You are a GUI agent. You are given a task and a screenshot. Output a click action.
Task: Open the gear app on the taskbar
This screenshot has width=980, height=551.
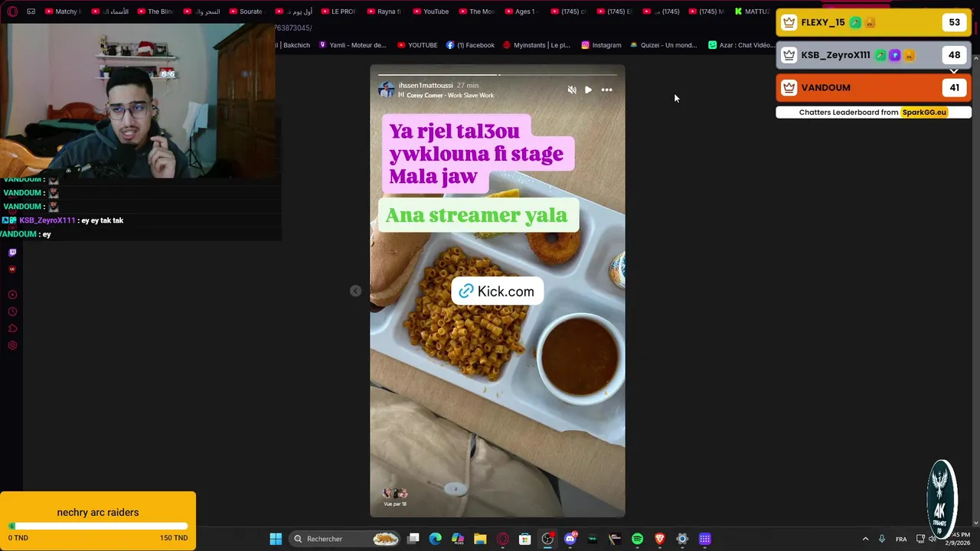pos(682,539)
